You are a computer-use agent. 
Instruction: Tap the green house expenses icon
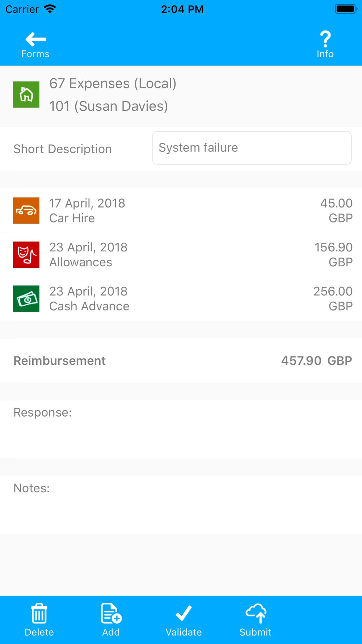click(x=26, y=95)
